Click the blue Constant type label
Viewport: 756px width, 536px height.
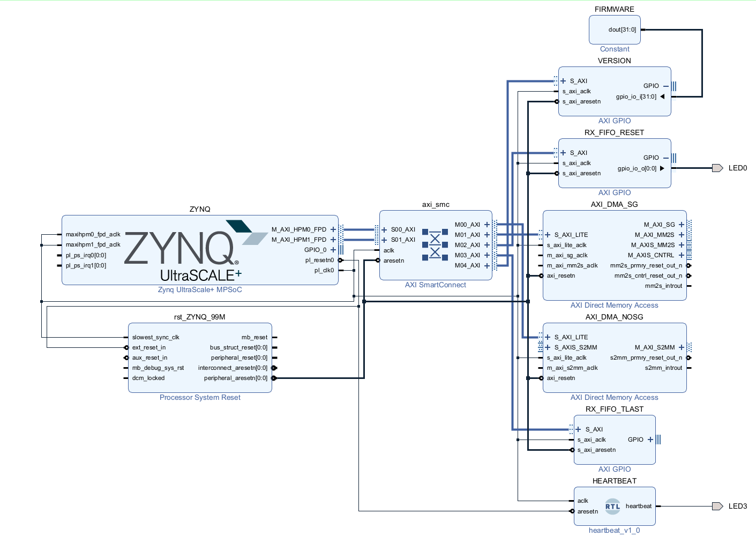pos(615,49)
